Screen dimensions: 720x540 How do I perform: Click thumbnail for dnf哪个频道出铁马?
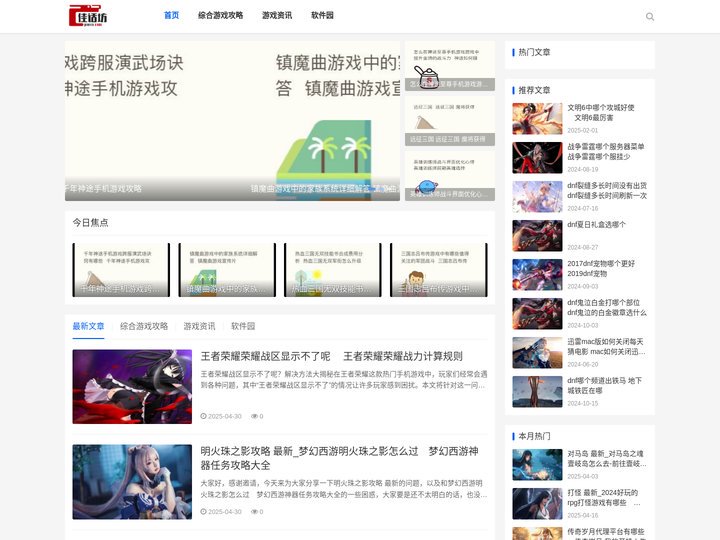(x=537, y=392)
